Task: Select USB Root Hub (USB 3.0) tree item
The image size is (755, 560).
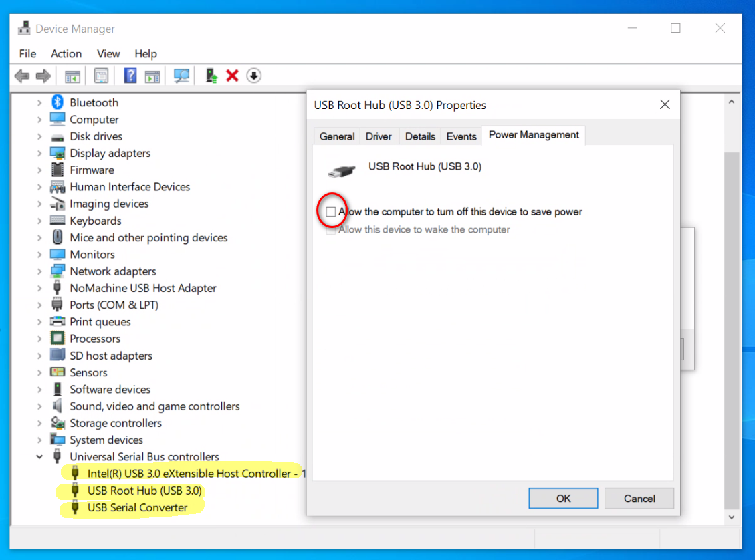Action: [144, 491]
